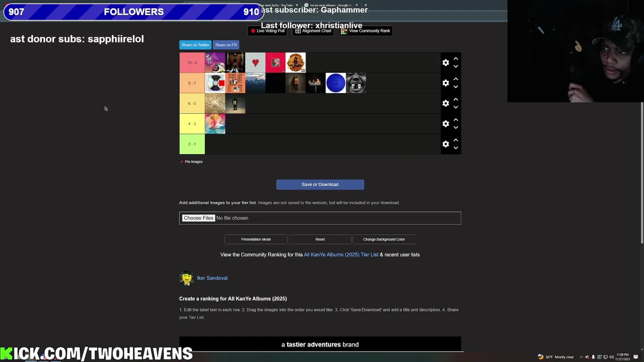Select the burning house album cover

315,83
